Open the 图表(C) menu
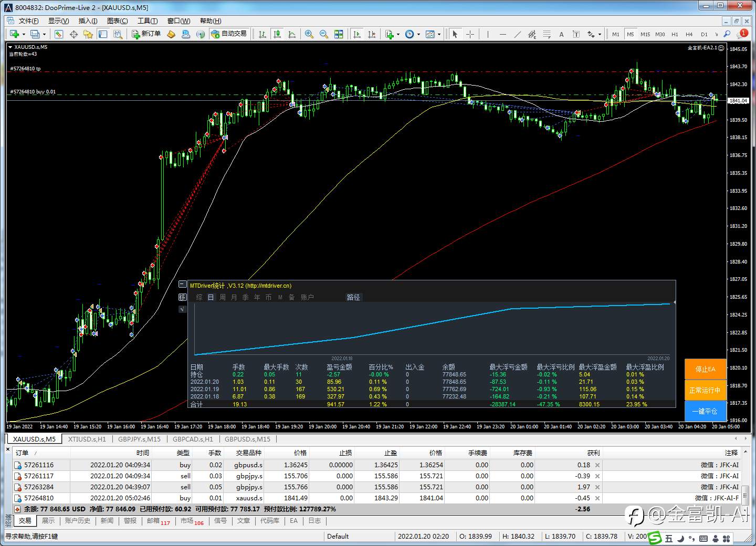The width and height of the screenshot is (756, 546). point(117,21)
